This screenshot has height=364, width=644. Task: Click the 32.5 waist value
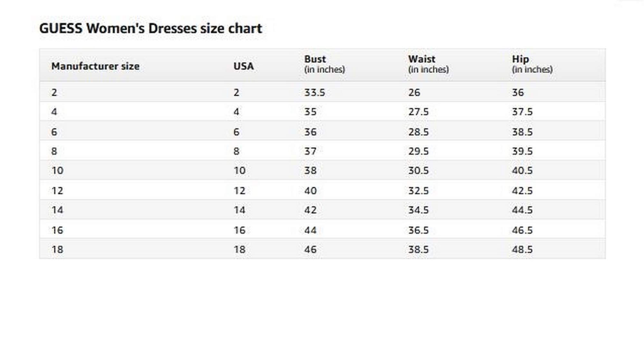(x=418, y=191)
